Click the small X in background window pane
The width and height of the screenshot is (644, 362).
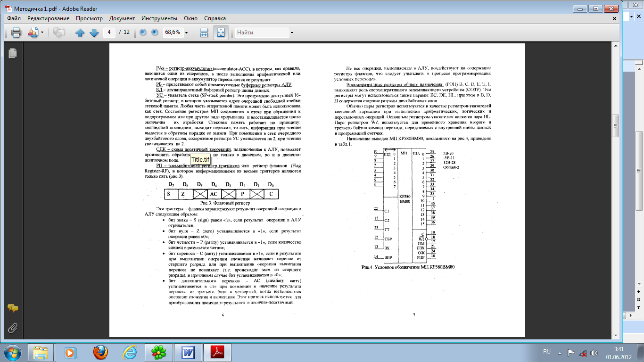(x=640, y=16)
